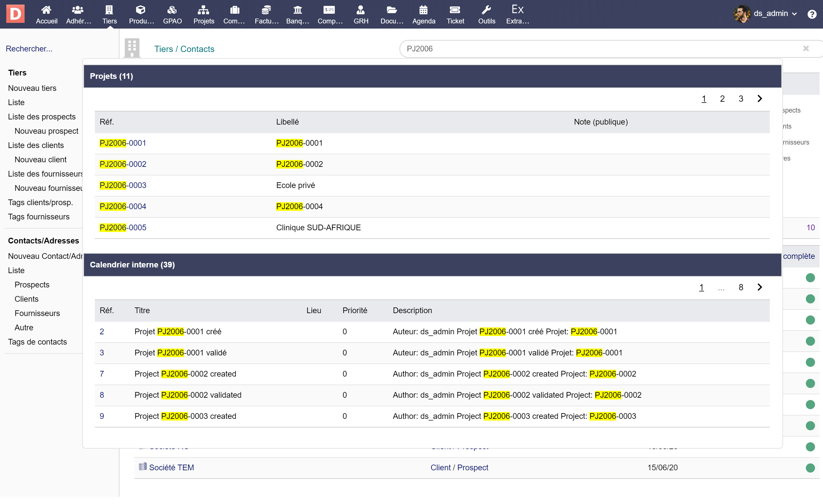Open the Banques module icon

297,10
